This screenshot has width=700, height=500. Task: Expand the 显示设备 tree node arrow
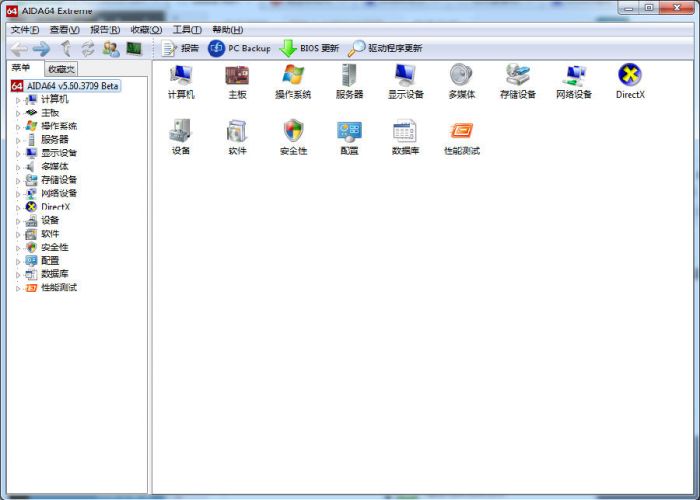(x=18, y=154)
